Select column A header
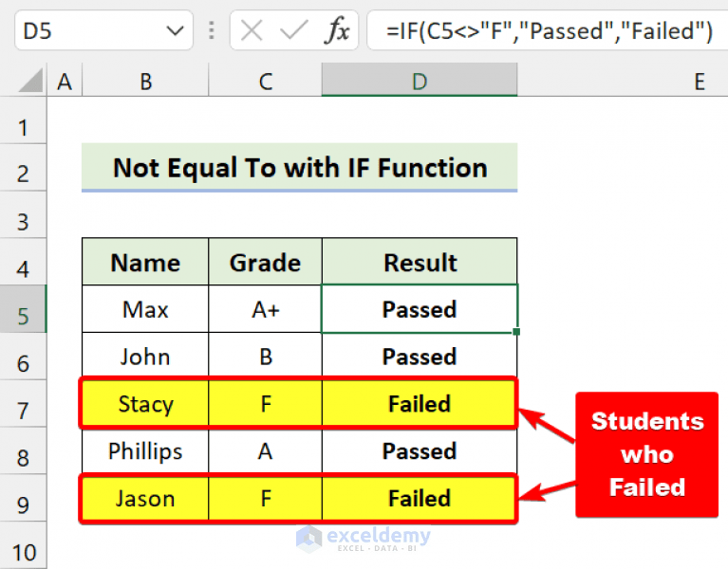The image size is (728, 569). [65, 81]
